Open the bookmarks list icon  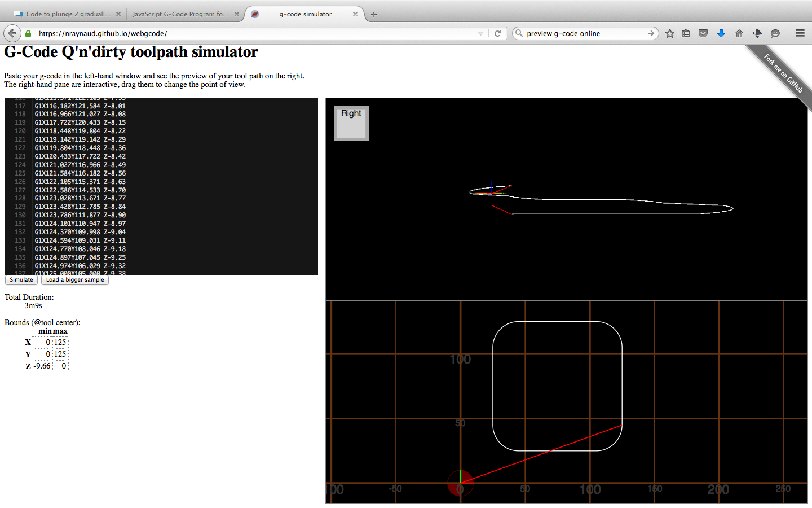point(686,33)
